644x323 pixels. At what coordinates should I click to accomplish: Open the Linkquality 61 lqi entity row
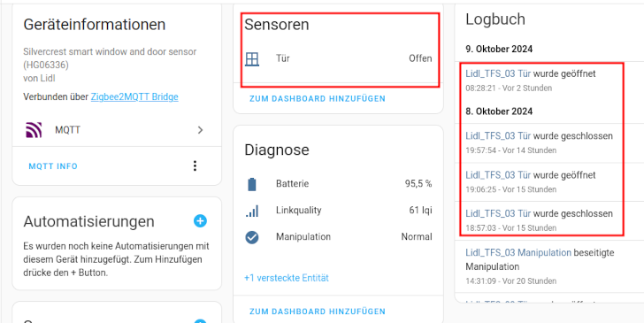(x=338, y=211)
